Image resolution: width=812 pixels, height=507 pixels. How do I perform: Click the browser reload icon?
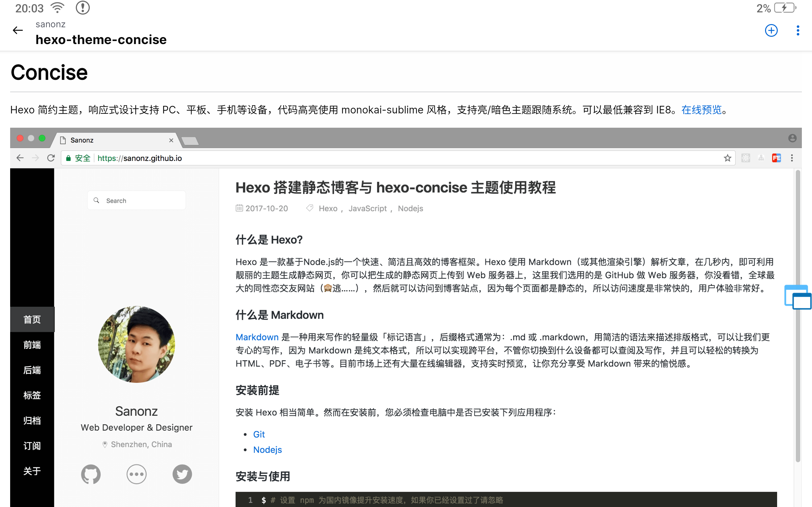pos(51,158)
